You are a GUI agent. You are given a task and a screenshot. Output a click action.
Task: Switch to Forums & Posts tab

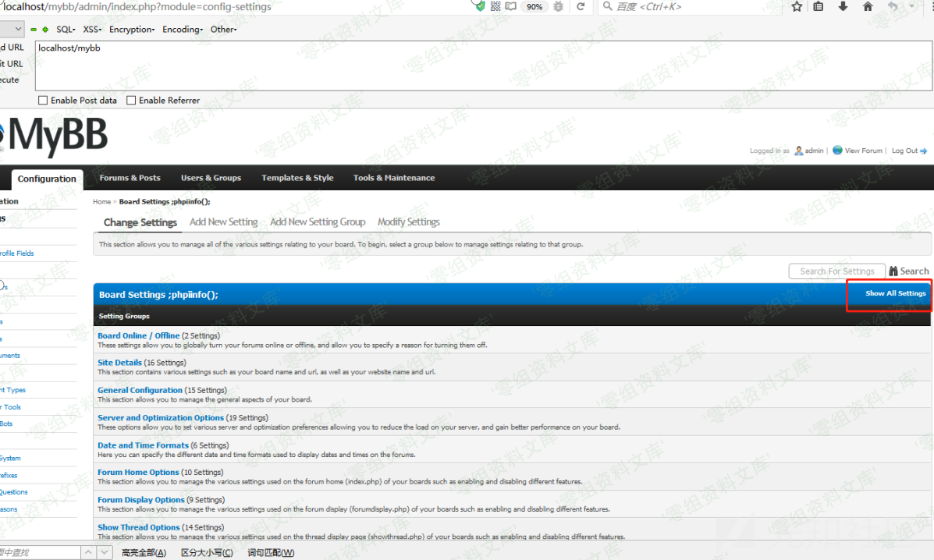point(130,178)
